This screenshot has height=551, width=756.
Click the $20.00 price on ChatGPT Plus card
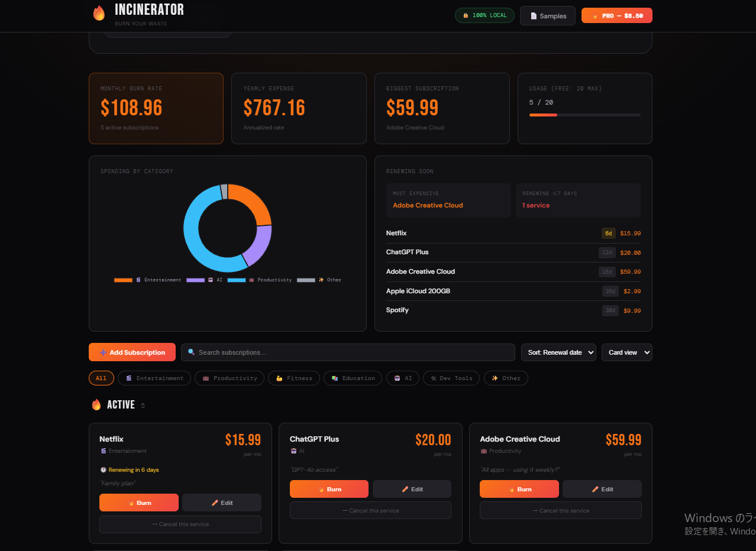pos(433,440)
